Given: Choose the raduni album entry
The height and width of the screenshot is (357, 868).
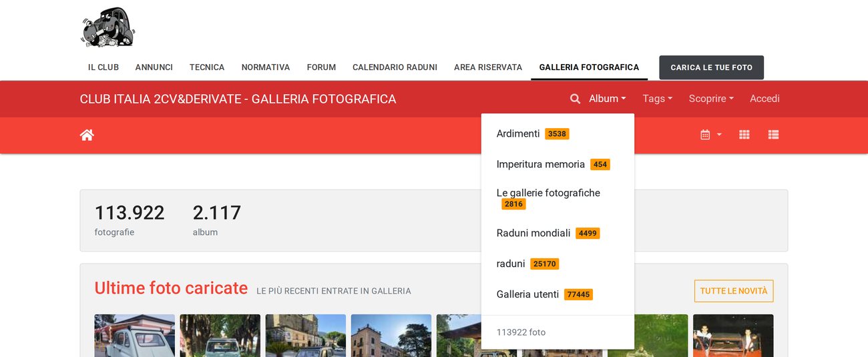Looking at the screenshot, I should [x=558, y=264].
